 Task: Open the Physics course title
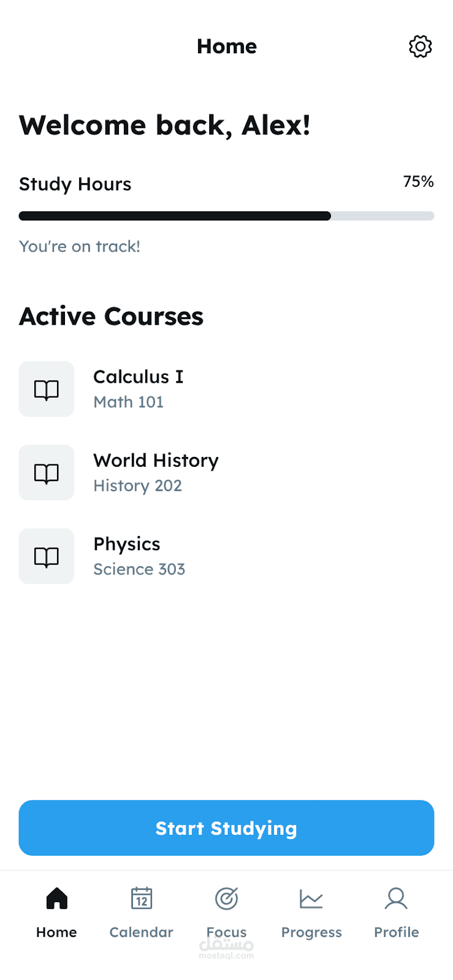pyautogui.click(x=127, y=544)
